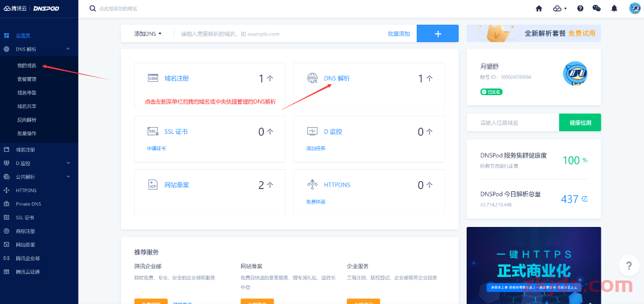Viewport: 644px width, 304px height.
Task: Click the 商标注册 registered-mark icon
Action: 6,231
